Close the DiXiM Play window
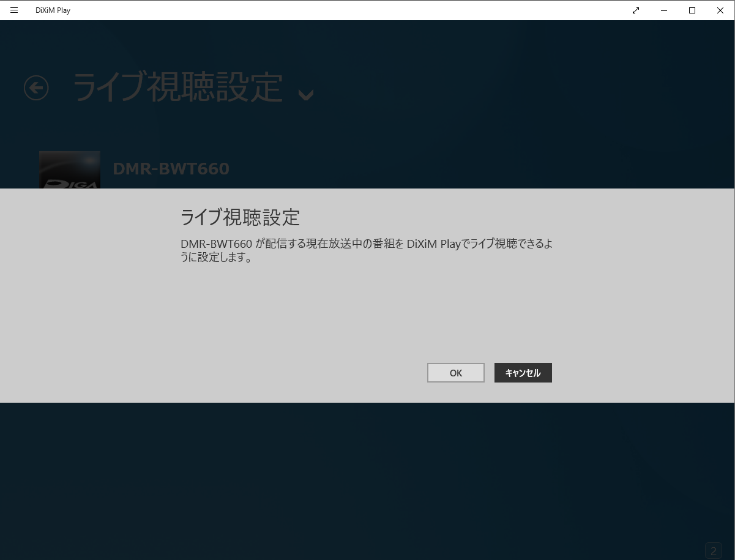The height and width of the screenshot is (560, 735). coord(720,10)
